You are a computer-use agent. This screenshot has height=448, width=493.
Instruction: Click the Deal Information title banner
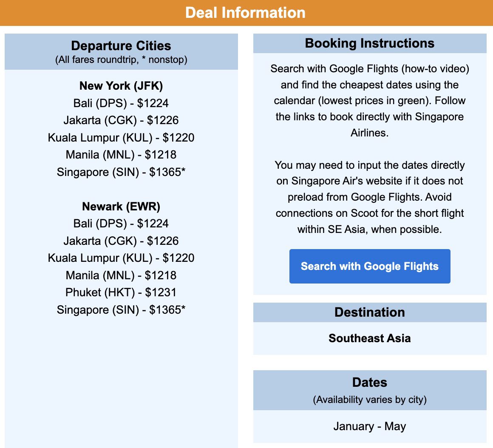click(x=246, y=13)
